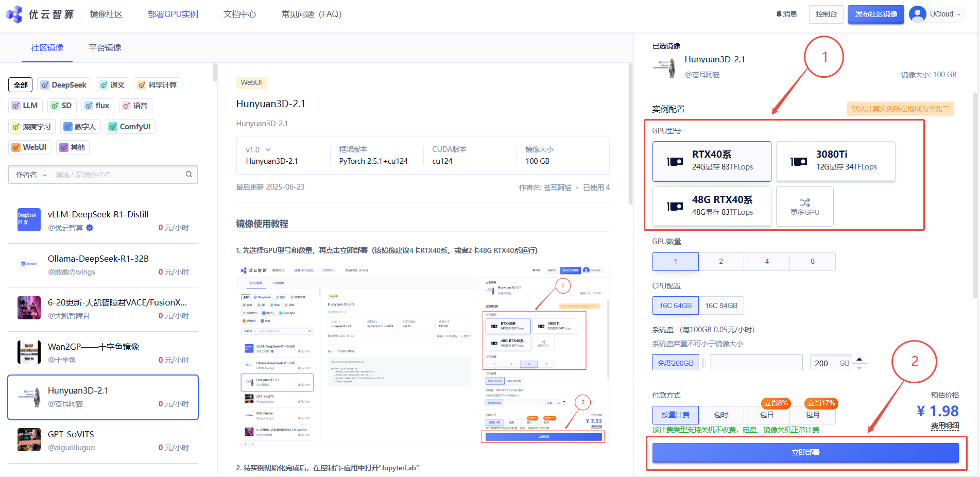Click the Wan2GP 十字鱼镜像 thumbnail
This screenshot has height=477, width=980.
29,352
